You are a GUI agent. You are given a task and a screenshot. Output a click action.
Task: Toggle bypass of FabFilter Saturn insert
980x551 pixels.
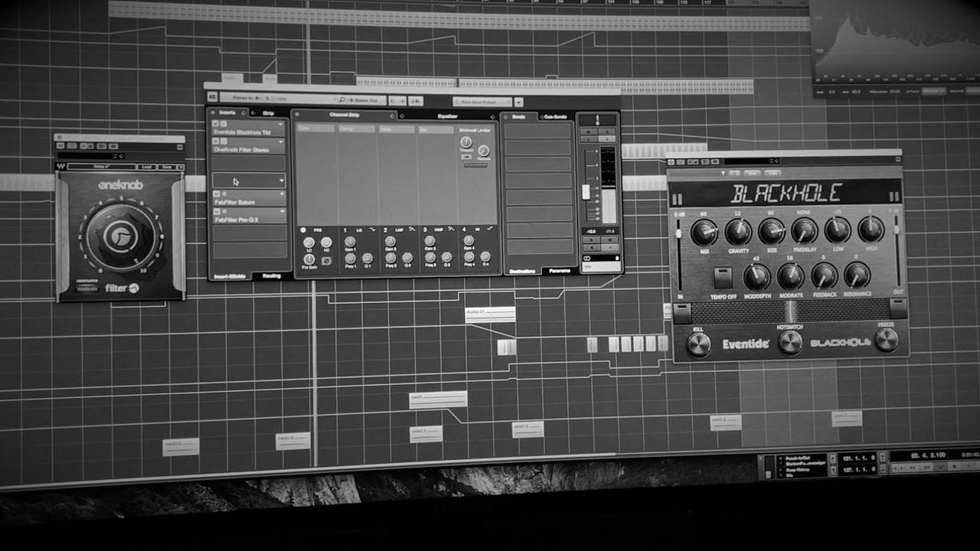[216, 194]
